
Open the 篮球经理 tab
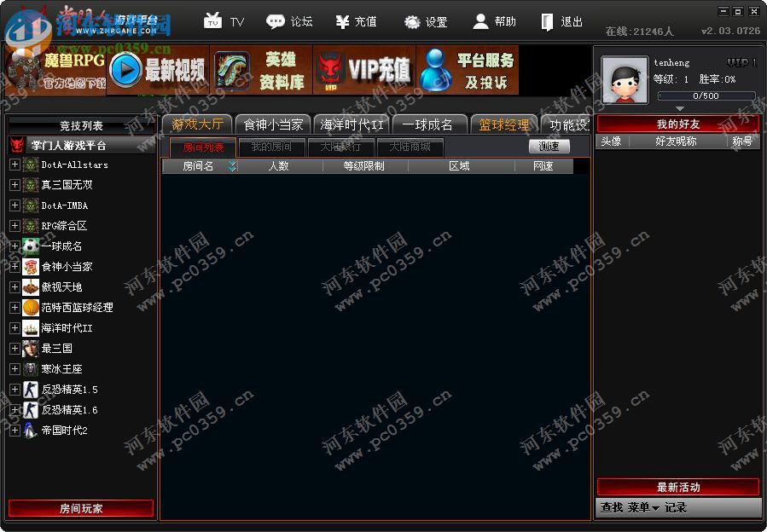(504, 123)
